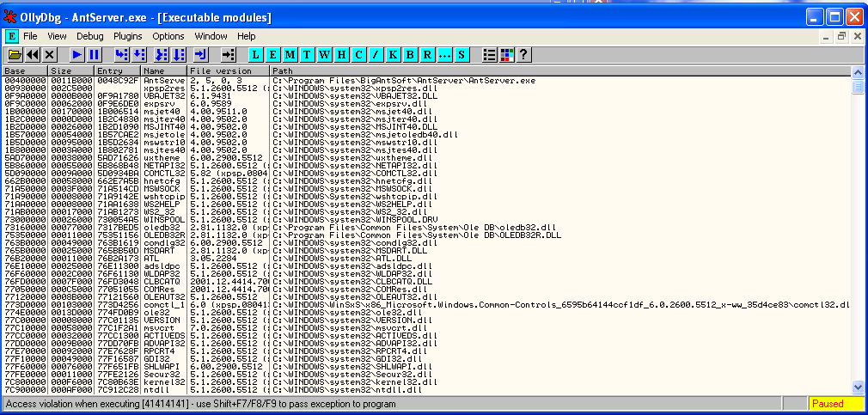Open Memory map via M icon

tap(290, 54)
